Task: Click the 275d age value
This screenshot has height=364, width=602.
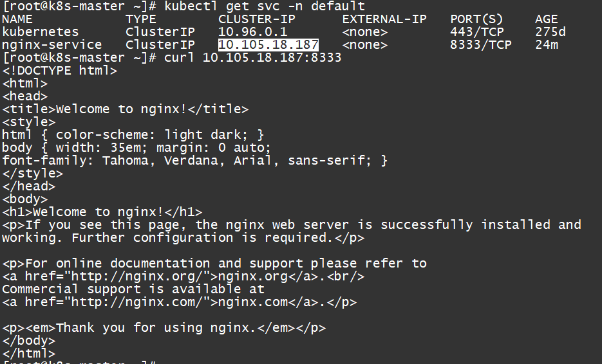Action: (550, 32)
